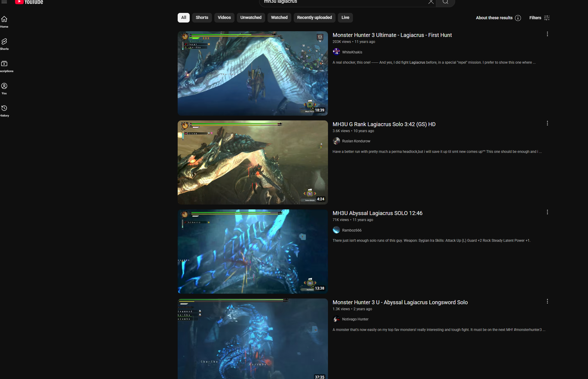Click '3.6K views • 10 years ago' text

click(353, 131)
